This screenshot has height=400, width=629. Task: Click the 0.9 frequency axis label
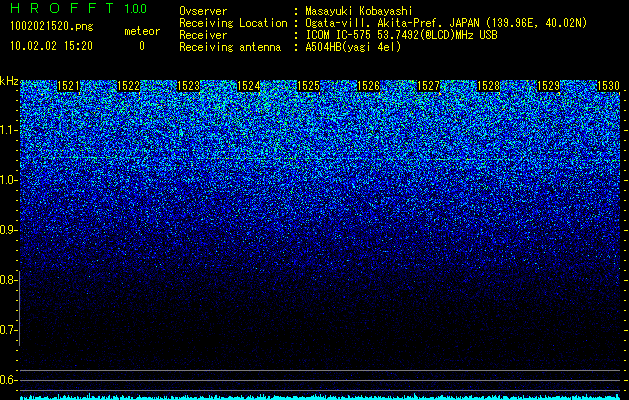(x=8, y=230)
